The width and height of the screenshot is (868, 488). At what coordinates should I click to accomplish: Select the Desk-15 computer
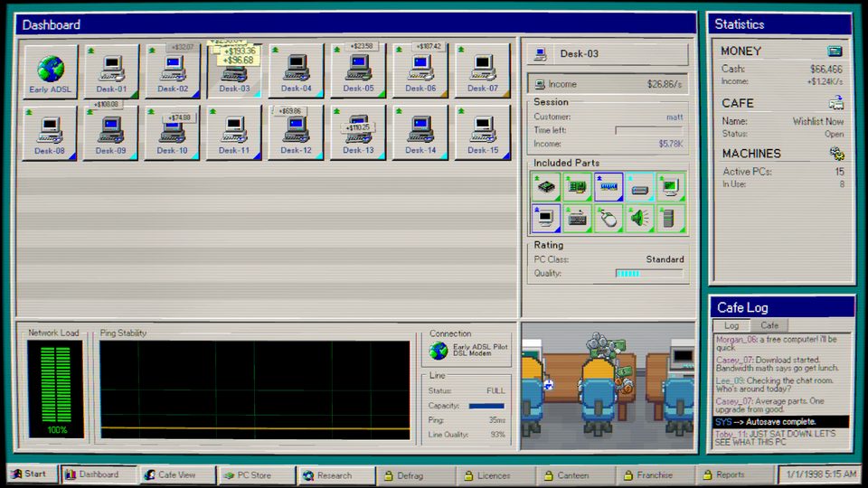(483, 134)
